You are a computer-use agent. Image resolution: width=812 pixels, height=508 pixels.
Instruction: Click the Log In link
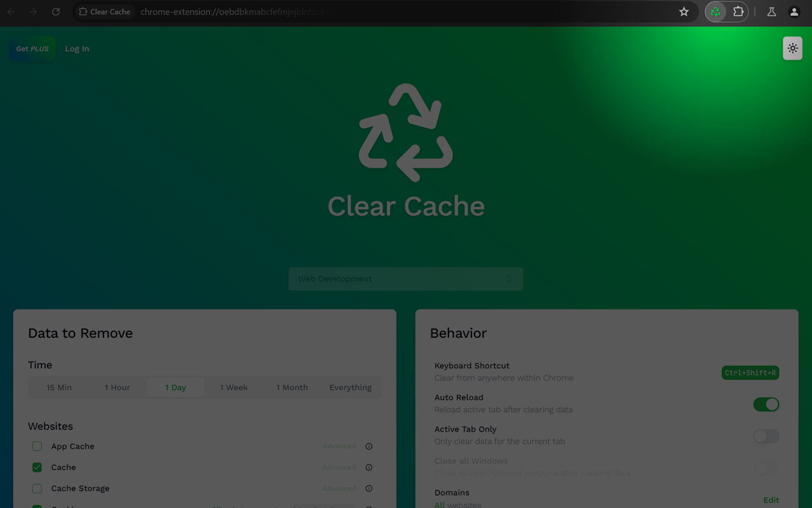(77, 48)
